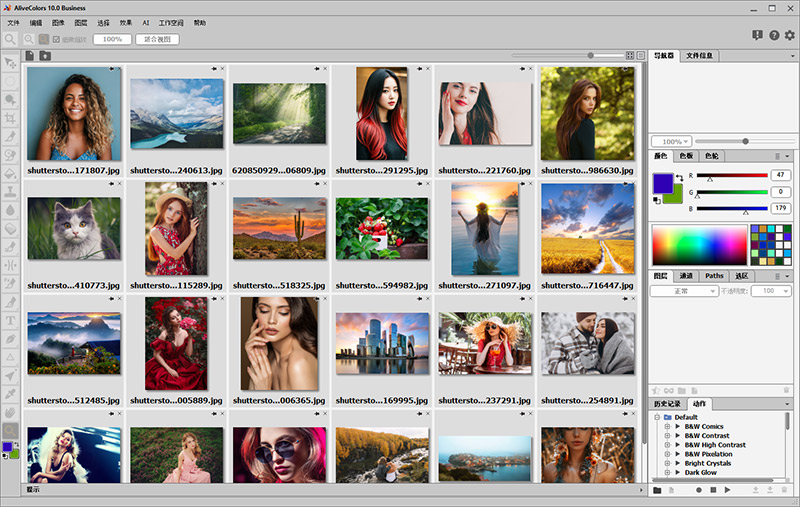Click the help question mark icon
Viewport: 800px width, 507px height.
(x=774, y=35)
